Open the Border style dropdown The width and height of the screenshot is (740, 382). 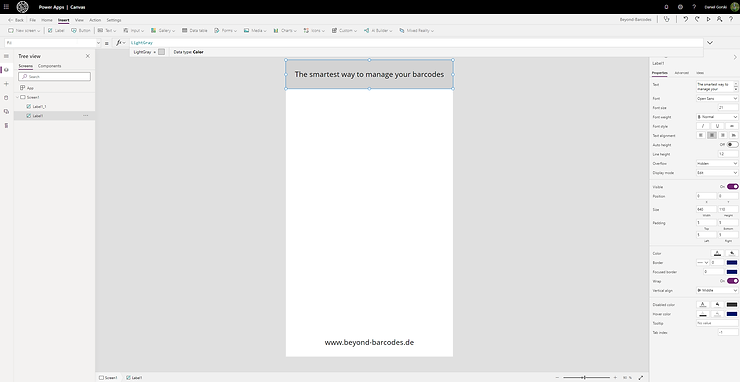pos(703,263)
